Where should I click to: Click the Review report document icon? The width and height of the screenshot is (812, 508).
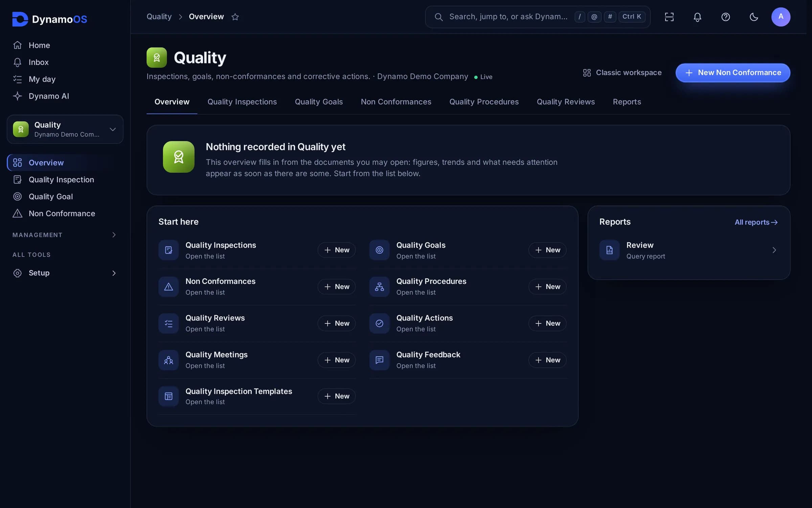[609, 250]
